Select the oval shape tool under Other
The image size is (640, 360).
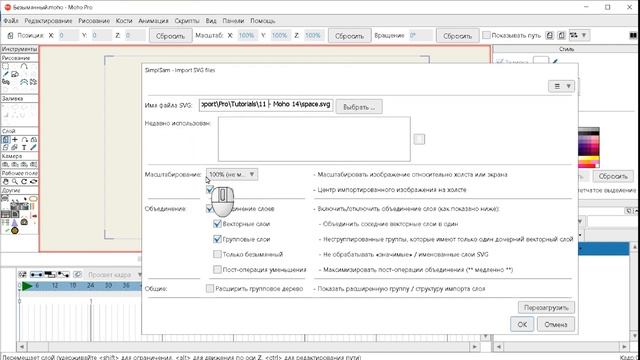point(33,199)
